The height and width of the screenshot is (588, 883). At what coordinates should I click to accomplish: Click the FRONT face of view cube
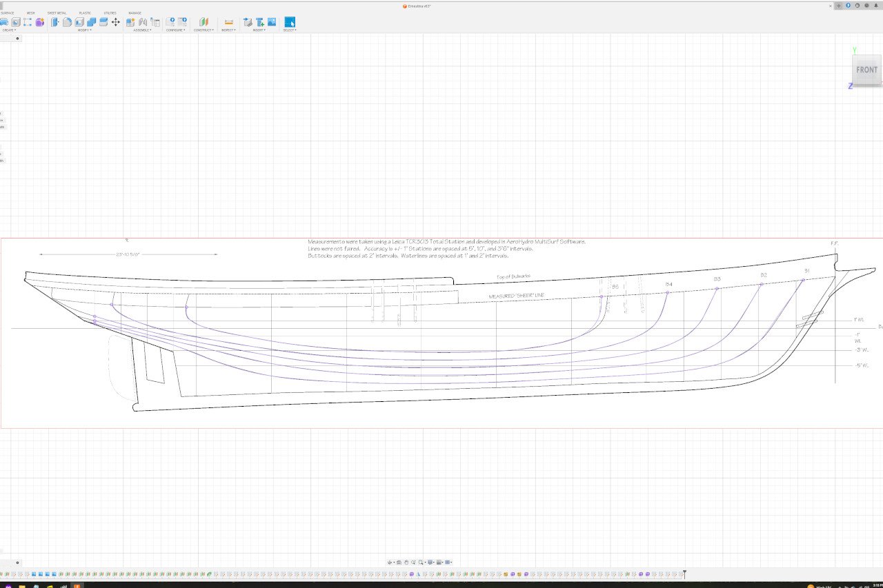(866, 70)
